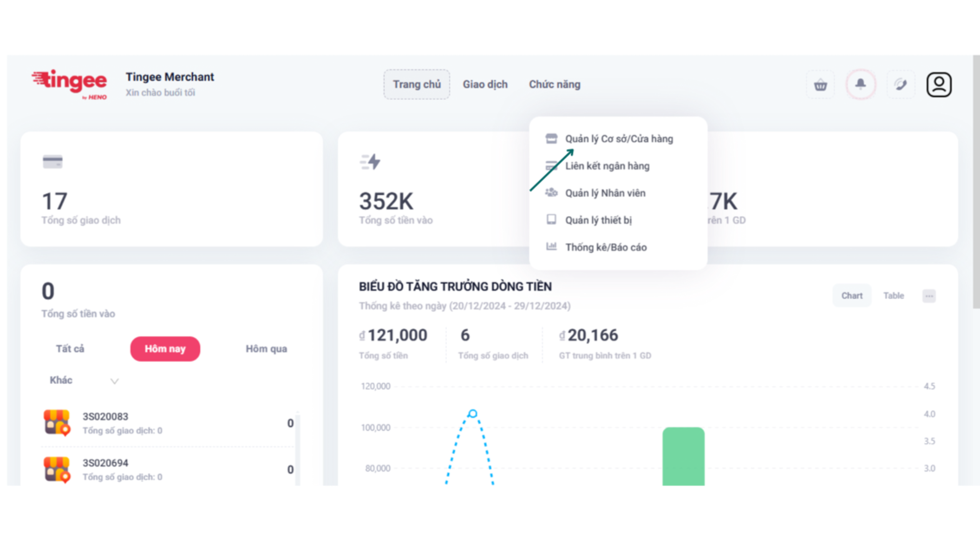Viewport: 980px width, 551px height.
Task: Click the 3S020694 store icon
Action: 57,469
